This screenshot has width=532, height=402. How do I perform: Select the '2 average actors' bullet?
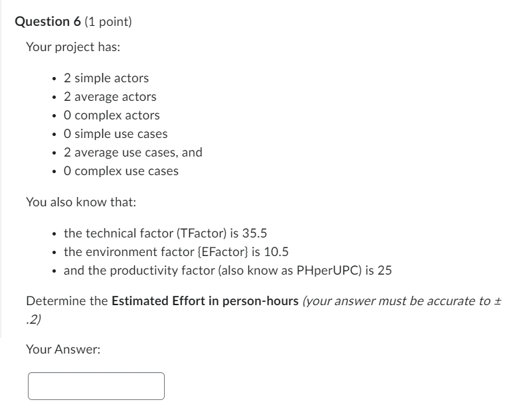pyautogui.click(x=110, y=97)
